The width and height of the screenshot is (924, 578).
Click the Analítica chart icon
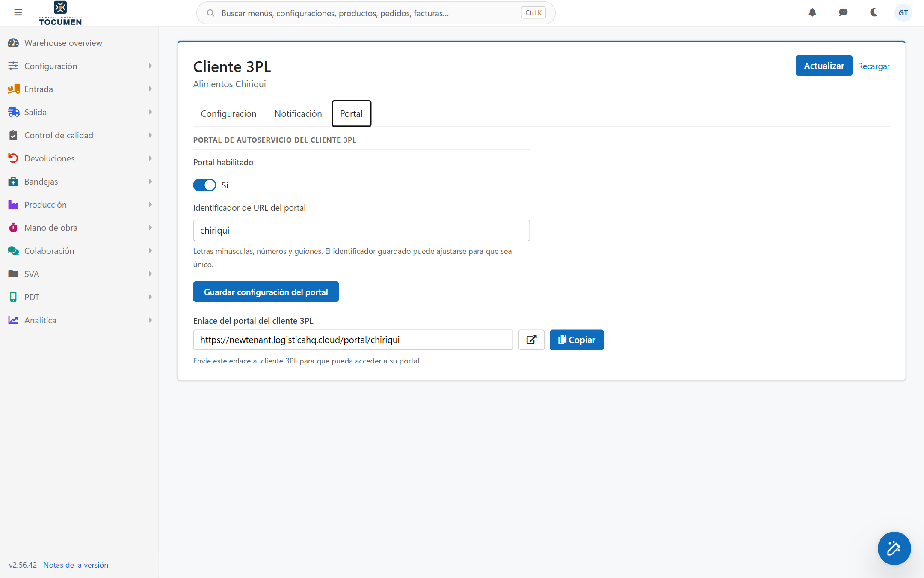point(13,320)
